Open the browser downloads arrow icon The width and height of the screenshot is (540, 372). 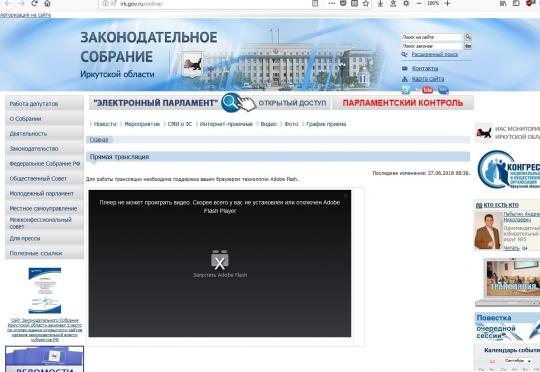pos(380,3)
